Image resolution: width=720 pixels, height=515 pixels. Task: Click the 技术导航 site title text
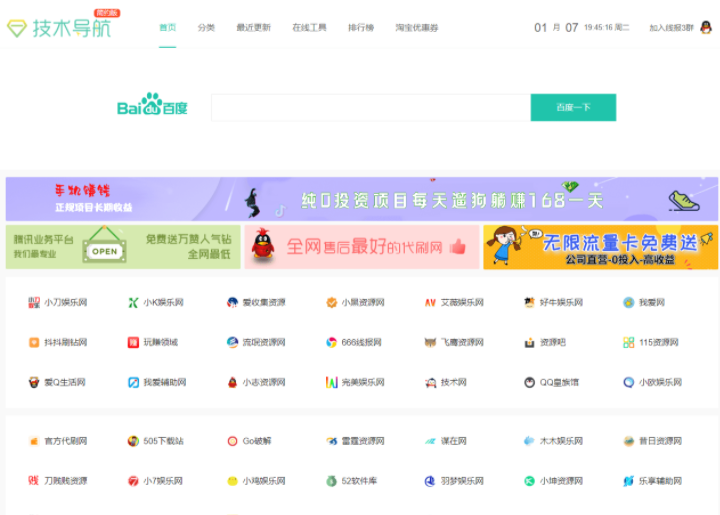point(72,28)
